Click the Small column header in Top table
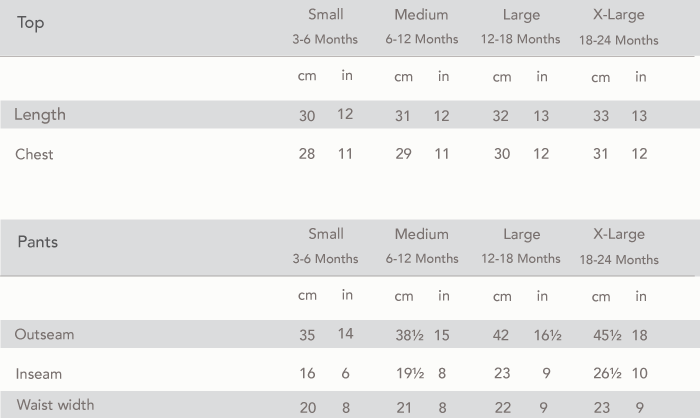This screenshot has height=418, width=700. click(325, 15)
